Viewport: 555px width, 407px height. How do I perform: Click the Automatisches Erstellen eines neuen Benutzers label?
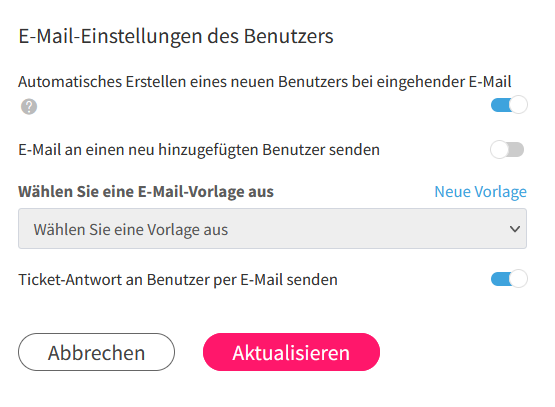pos(265,82)
